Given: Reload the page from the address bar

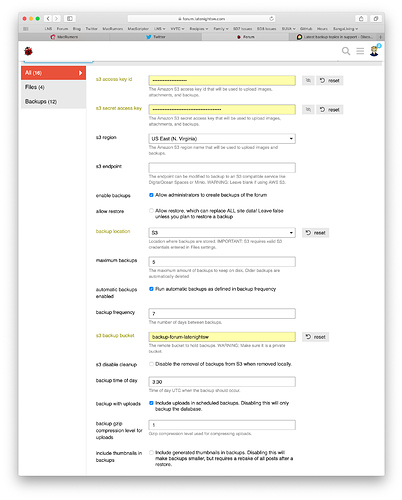Looking at the screenshot, I should 271,19.
